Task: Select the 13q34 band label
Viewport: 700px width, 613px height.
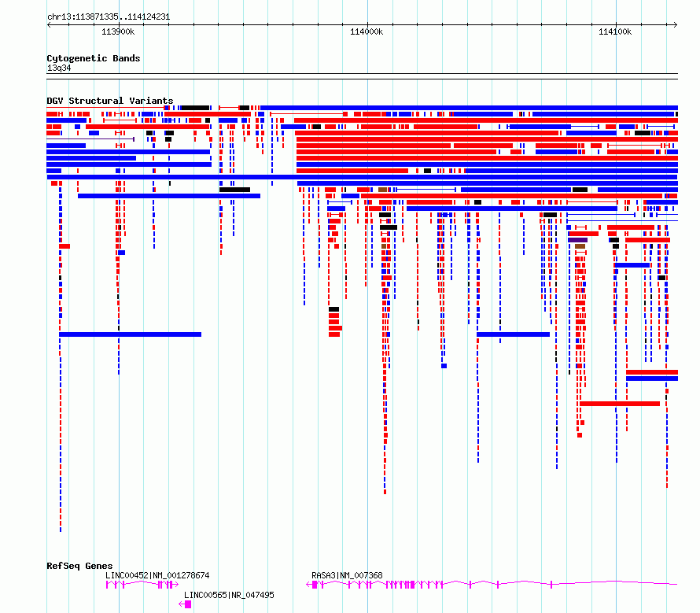Action: click(x=59, y=68)
